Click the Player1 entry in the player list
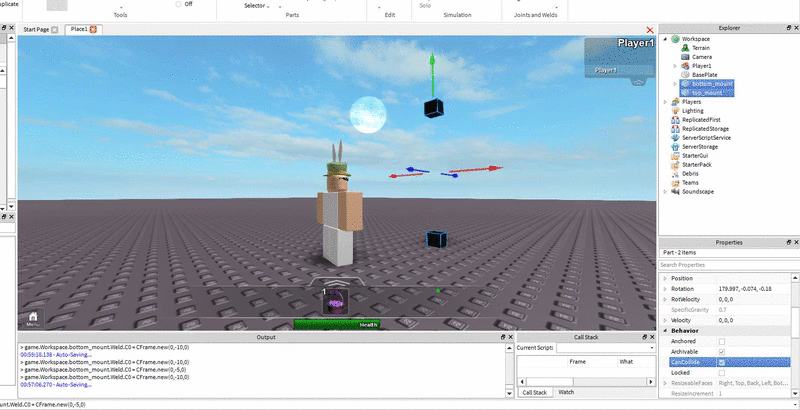Viewport: 800px width, 410px height. tap(620, 70)
